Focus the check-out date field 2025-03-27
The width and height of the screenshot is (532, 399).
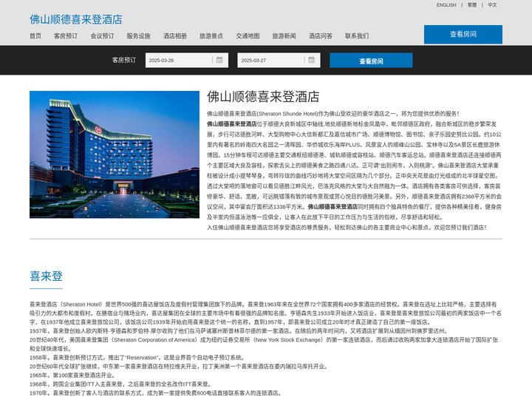(x=279, y=61)
